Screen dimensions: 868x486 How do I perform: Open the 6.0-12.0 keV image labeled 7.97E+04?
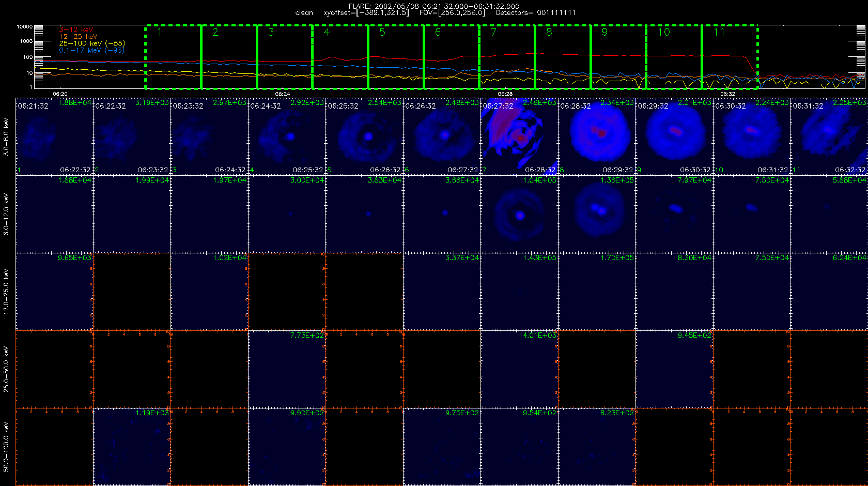click(x=674, y=214)
